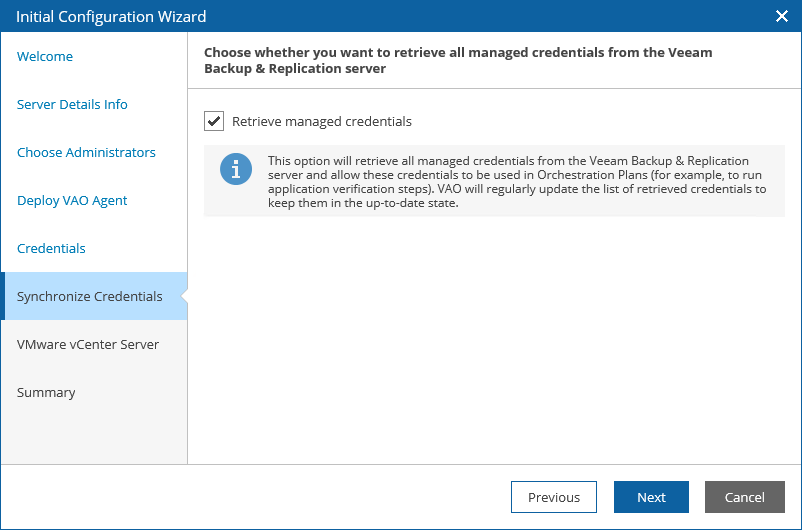802x530 pixels.
Task: Click the blue information icon
Action: click(236, 169)
